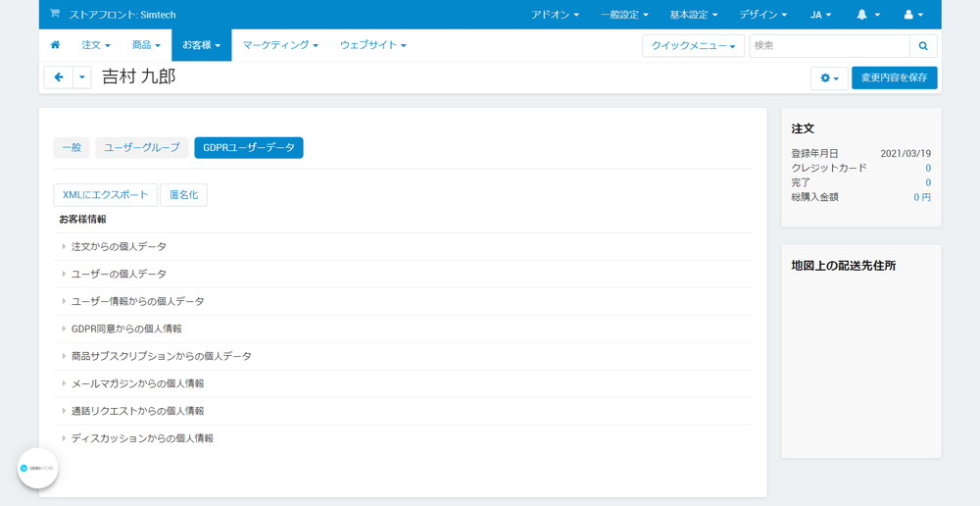Open the 基本設定 menu
The height and width of the screenshot is (506, 980).
pyautogui.click(x=694, y=15)
